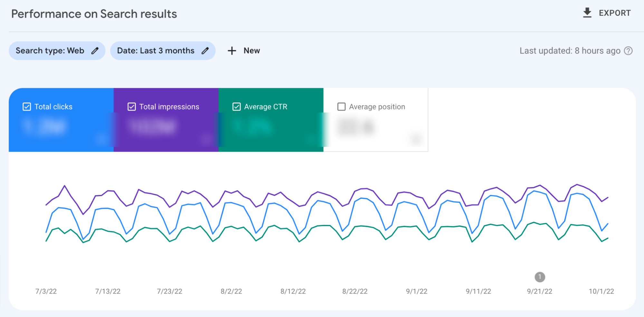
Task: Click the pencil icon on Search type filter
Action: click(95, 51)
